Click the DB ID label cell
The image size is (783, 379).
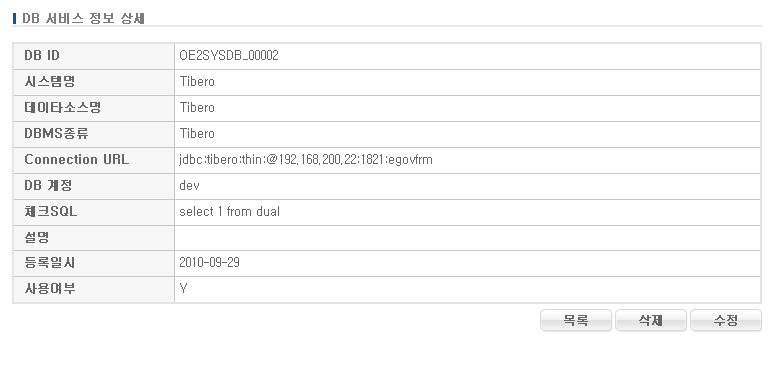click(x=94, y=56)
